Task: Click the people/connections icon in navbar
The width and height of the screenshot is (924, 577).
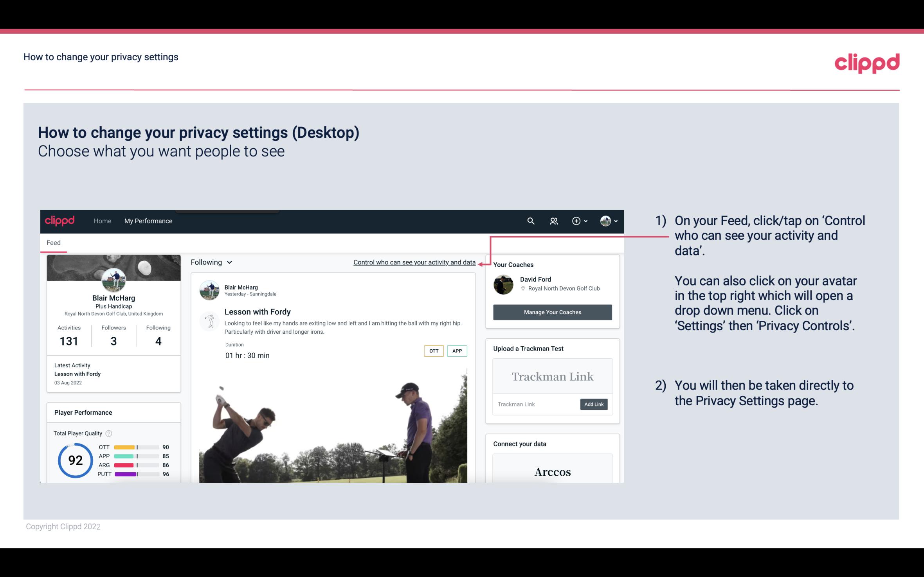Action: (x=553, y=221)
